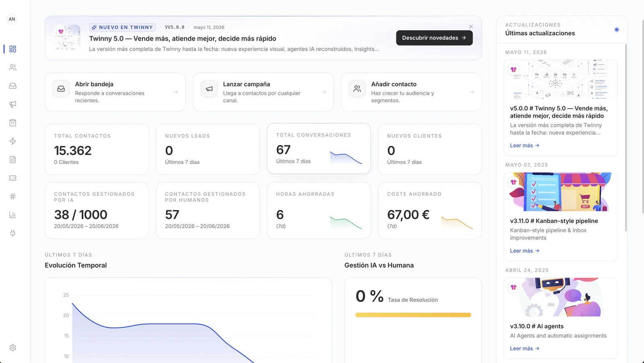This screenshot has height=363, width=644.
Task: Click Leer más under v5.0.0 update
Action: coord(524,146)
